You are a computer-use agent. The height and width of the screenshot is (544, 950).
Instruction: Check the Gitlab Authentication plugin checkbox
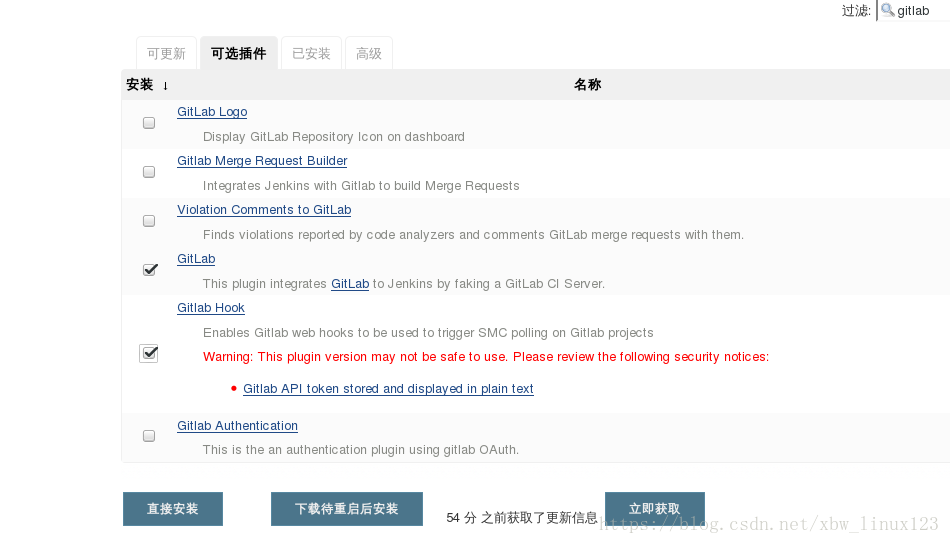[149, 436]
